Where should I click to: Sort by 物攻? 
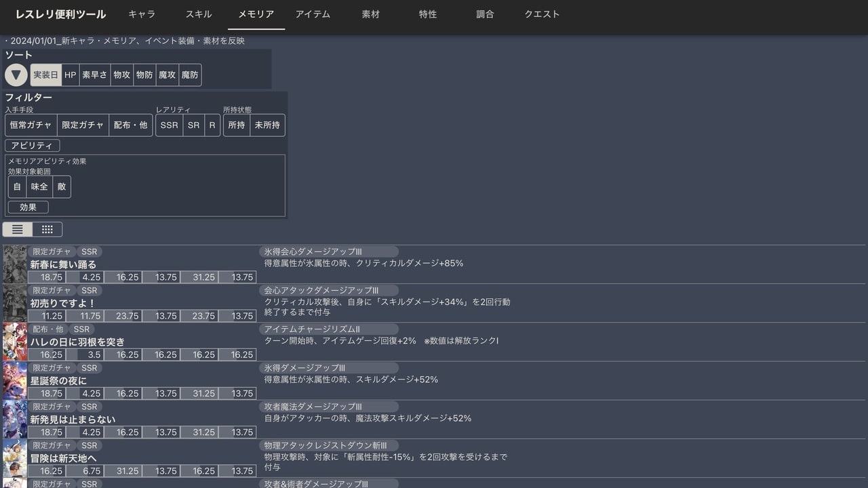click(122, 75)
